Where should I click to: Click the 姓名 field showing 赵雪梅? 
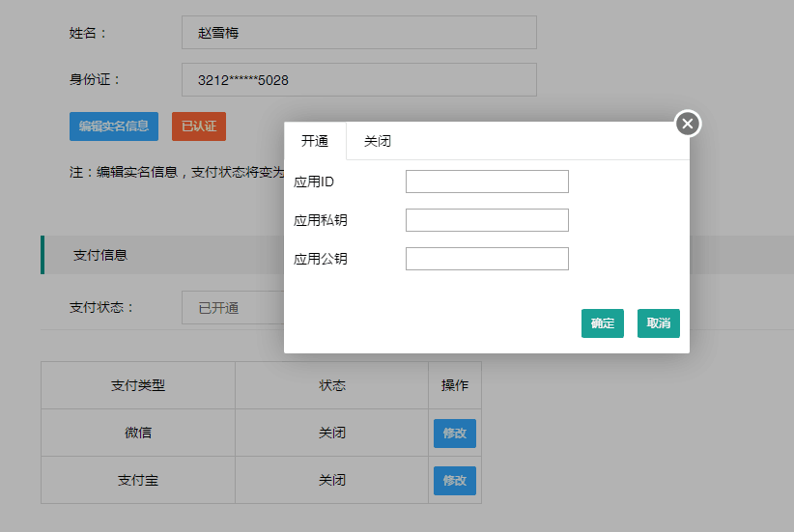click(x=358, y=32)
